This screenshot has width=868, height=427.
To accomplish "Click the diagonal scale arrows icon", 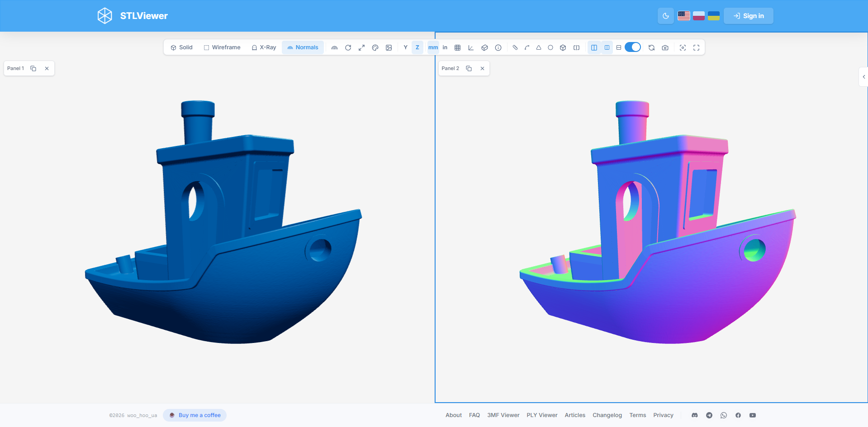I will click(x=361, y=47).
